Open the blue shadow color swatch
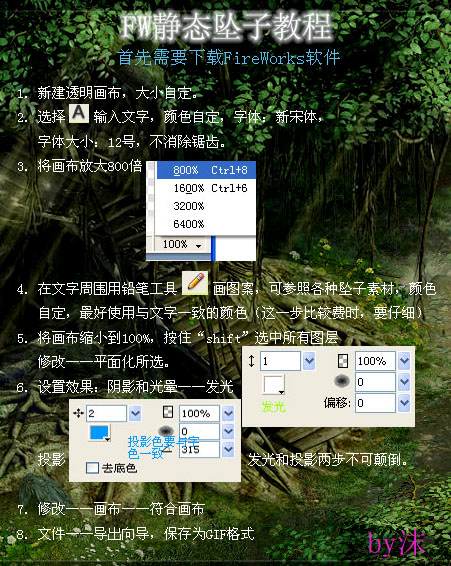 (x=100, y=433)
